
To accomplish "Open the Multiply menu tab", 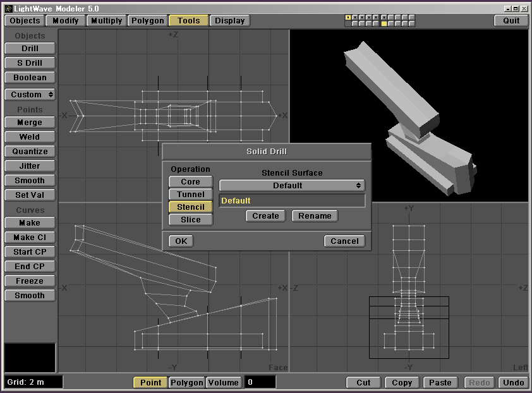I will coord(106,20).
